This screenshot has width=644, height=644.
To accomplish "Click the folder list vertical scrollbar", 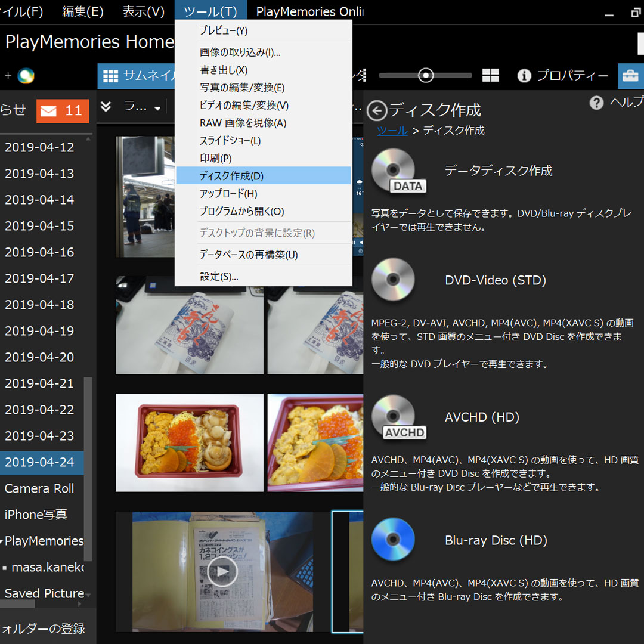I will [88, 469].
